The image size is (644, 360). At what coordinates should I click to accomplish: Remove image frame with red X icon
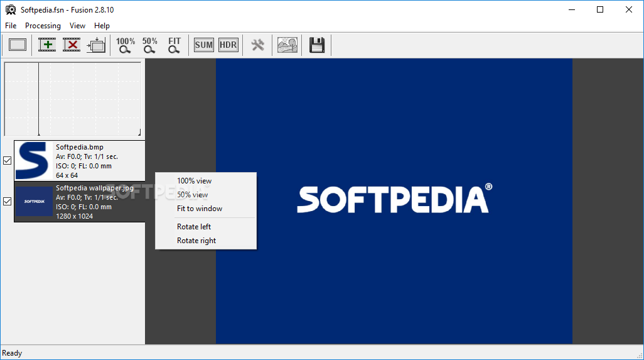72,45
